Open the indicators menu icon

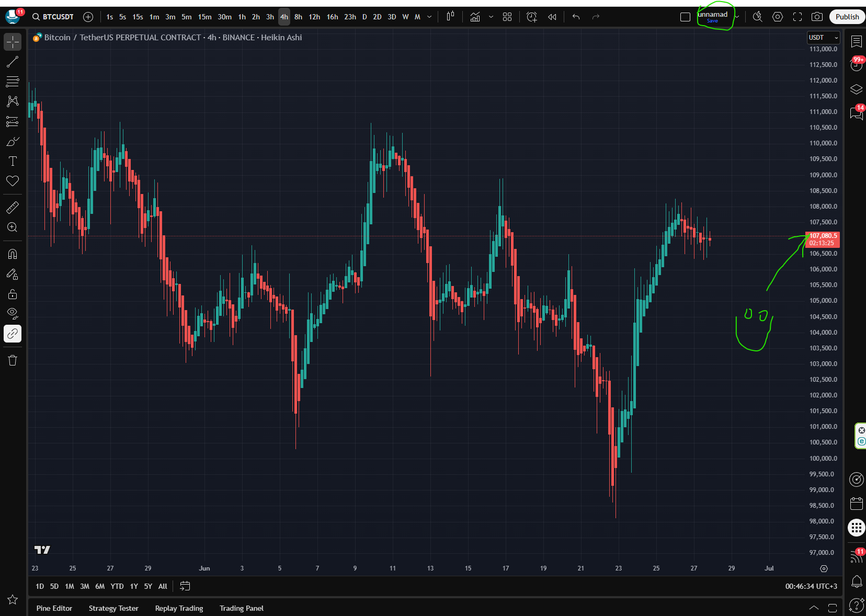pos(475,17)
